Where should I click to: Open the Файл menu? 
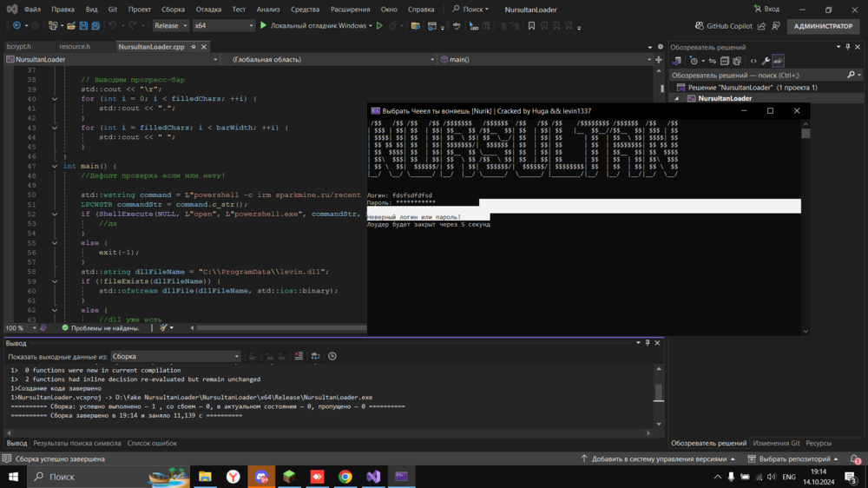pos(32,10)
